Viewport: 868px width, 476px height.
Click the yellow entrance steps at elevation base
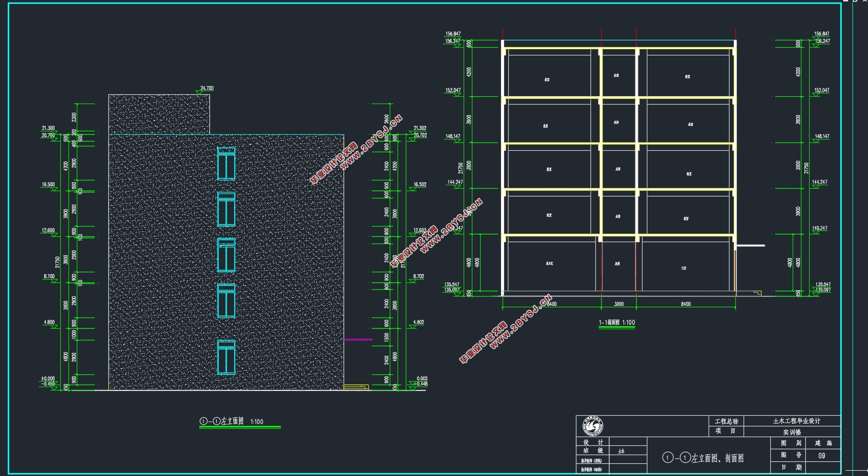[x=356, y=387]
